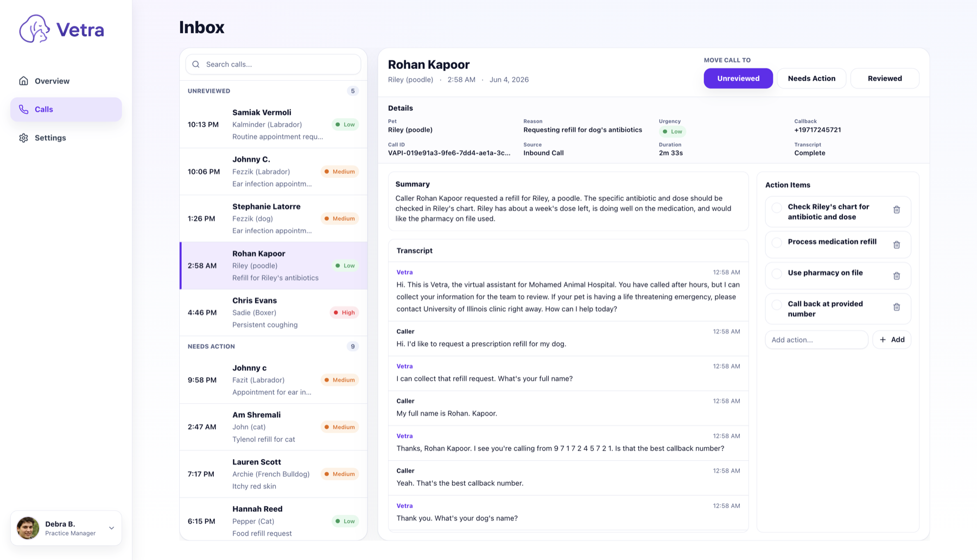Image resolution: width=977 pixels, height=560 pixels.
Task: Open Johnny C.'s 10:06 PM call
Action: [x=274, y=171]
